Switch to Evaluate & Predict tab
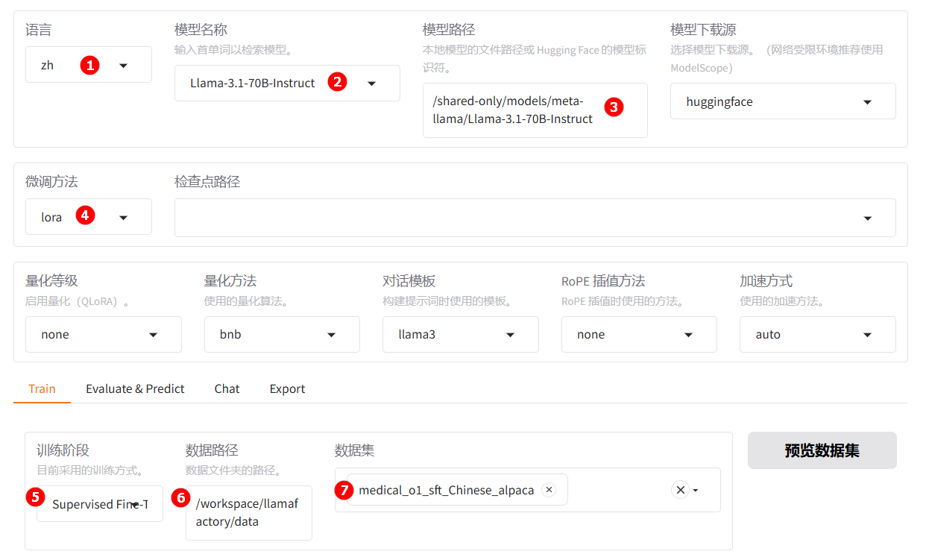Viewport: 926px width, 560px height. (x=135, y=388)
